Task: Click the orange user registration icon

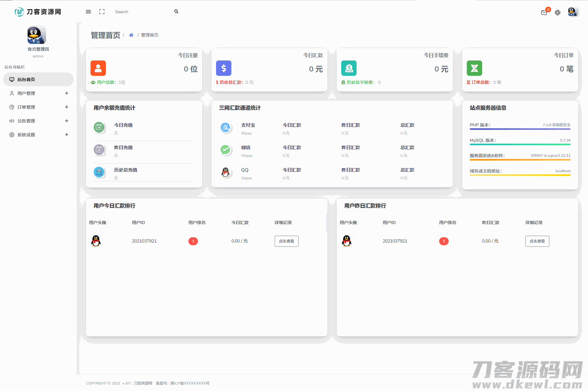Action: [98, 68]
